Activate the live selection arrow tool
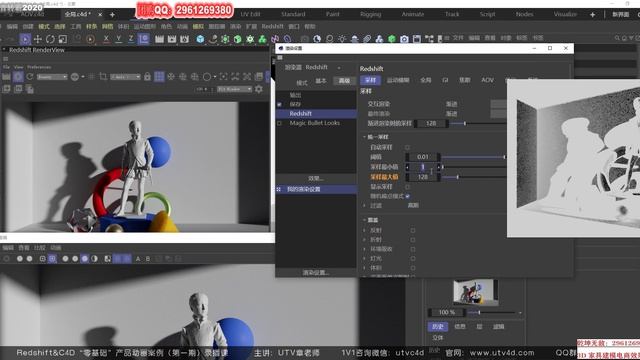The image size is (640, 360). pos(25,39)
